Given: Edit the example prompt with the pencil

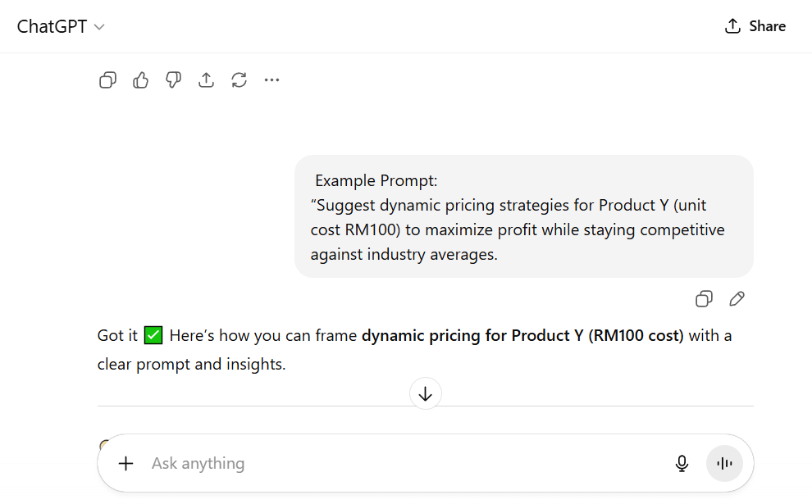Looking at the screenshot, I should tap(737, 298).
